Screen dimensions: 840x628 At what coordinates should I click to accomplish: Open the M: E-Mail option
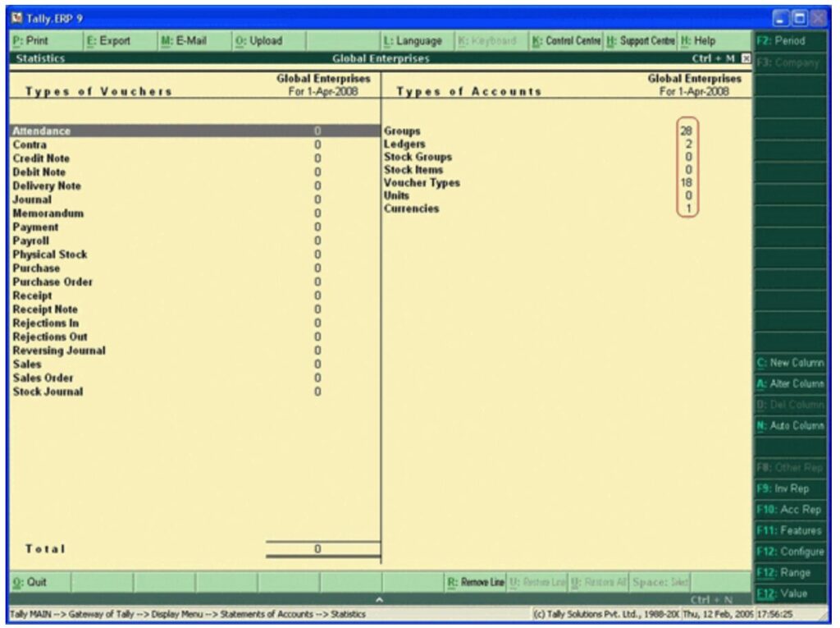(x=194, y=41)
